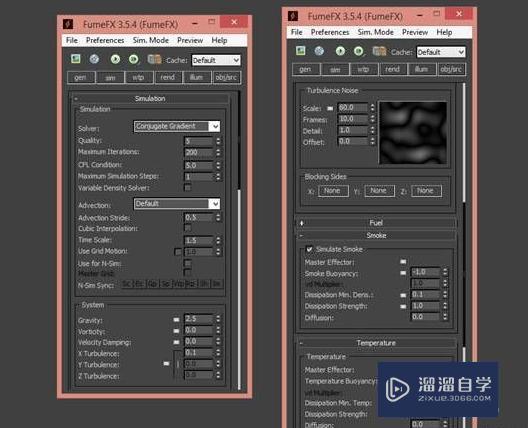Enable Cubic Interpolation checkbox
The height and width of the screenshot is (428, 528).
pos(188,228)
